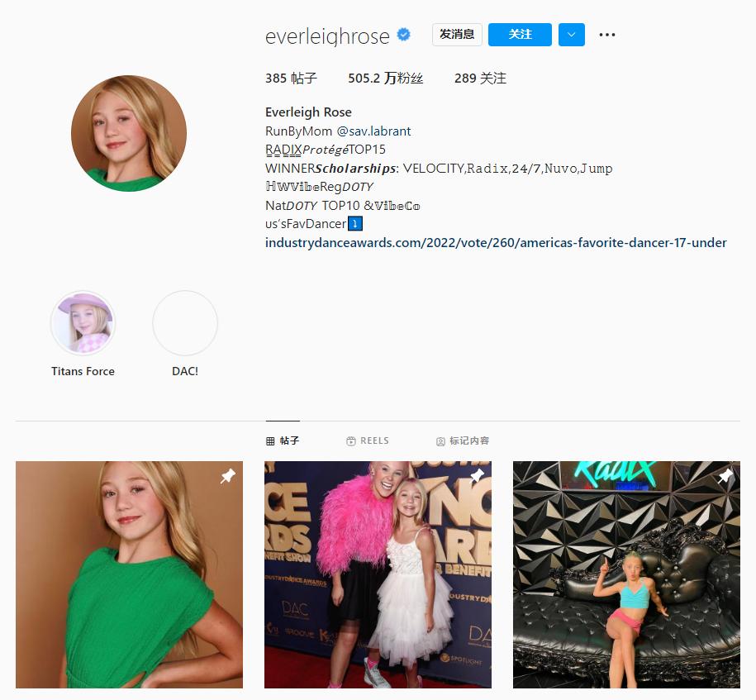Click the blue 关注 follow button
The width and height of the screenshot is (756, 700).
tap(520, 35)
